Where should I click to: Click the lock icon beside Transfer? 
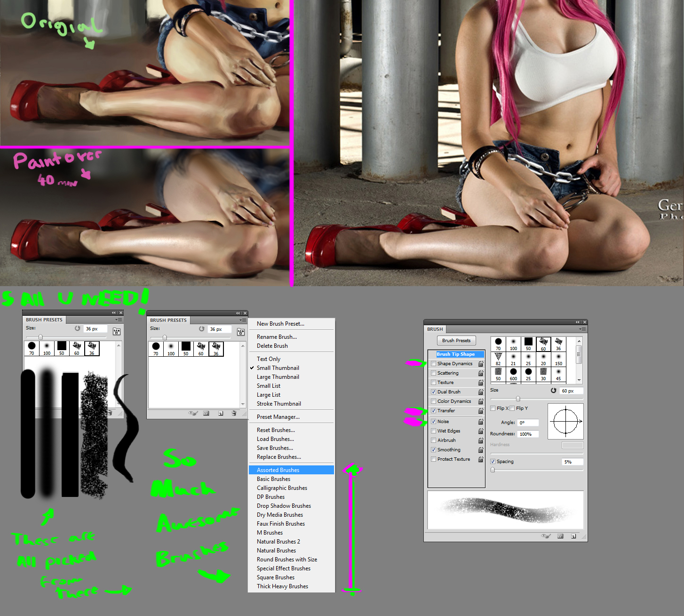[481, 411]
